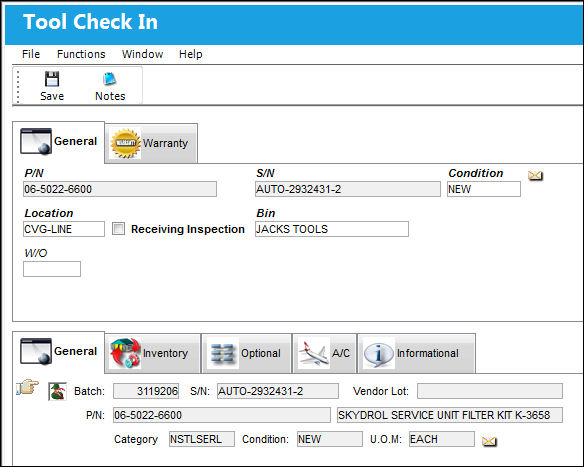Open the Window menu

pyautogui.click(x=142, y=54)
